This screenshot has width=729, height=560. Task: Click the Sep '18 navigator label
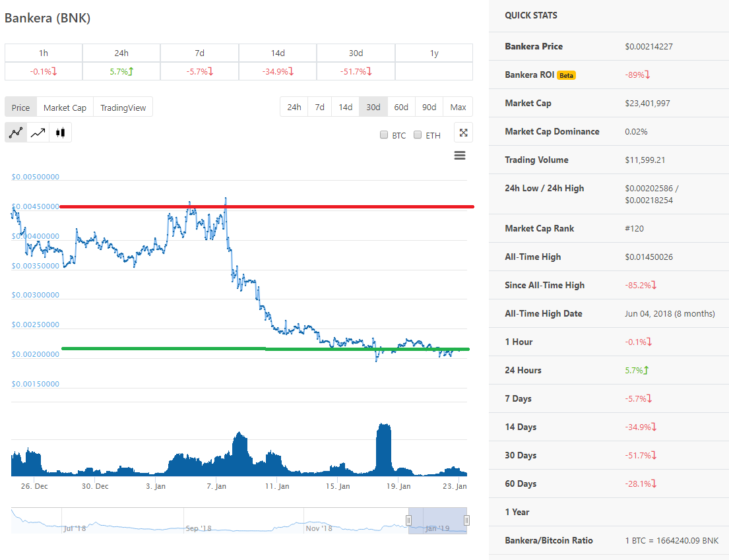click(x=199, y=528)
